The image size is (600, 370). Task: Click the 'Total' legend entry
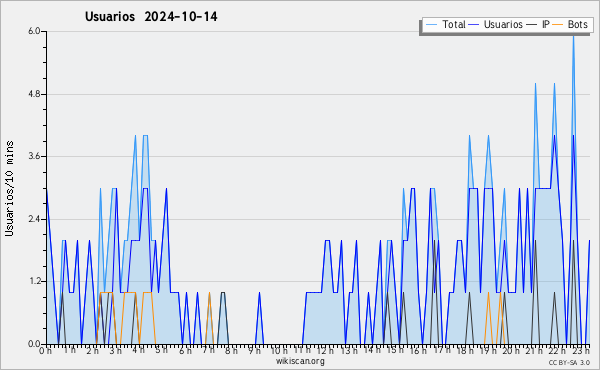pos(453,24)
